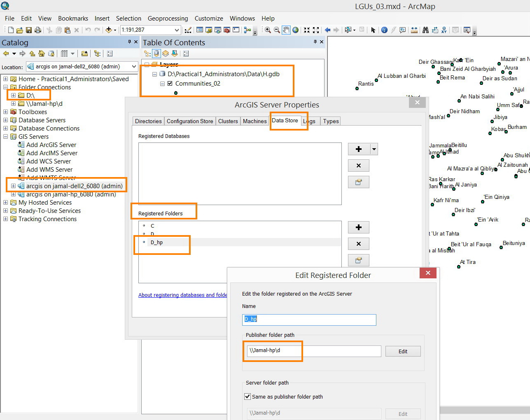
Task: Click the Print icon in toolbar
Action: tap(38, 30)
